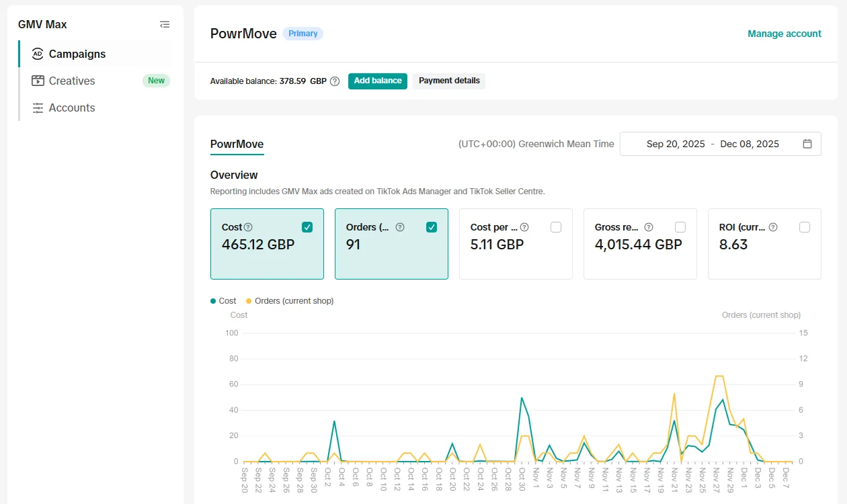847x504 pixels.
Task: Check the Cost per order checkbox
Action: point(556,227)
